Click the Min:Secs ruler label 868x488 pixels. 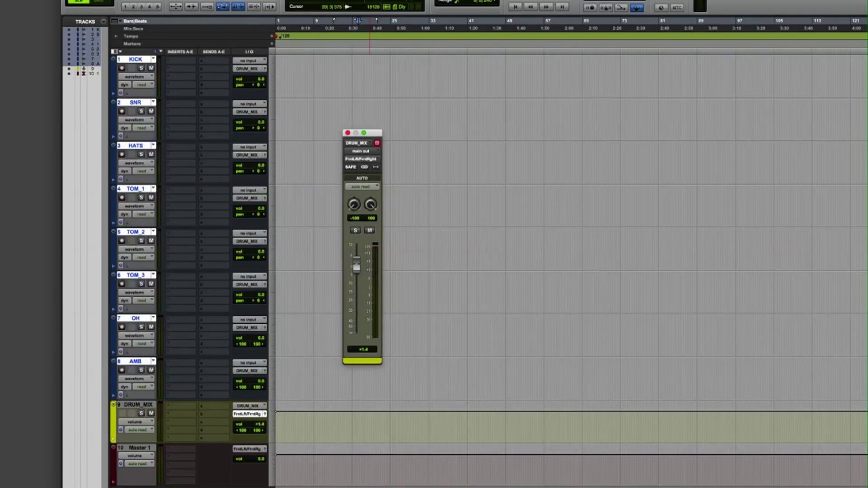[x=133, y=28]
